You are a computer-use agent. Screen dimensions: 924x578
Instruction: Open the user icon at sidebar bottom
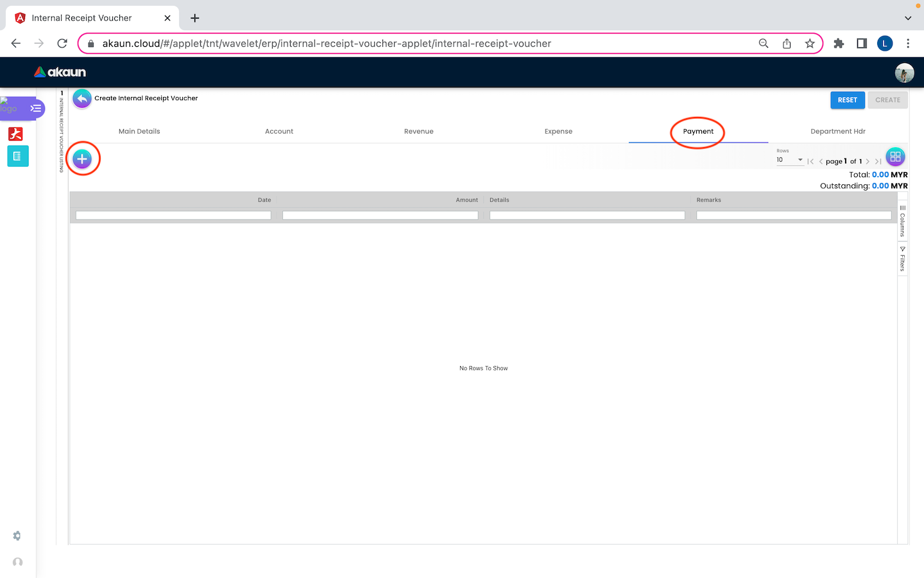(17, 562)
